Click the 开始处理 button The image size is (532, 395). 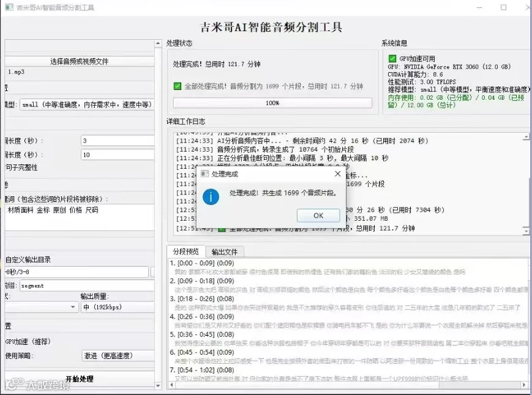click(x=80, y=378)
